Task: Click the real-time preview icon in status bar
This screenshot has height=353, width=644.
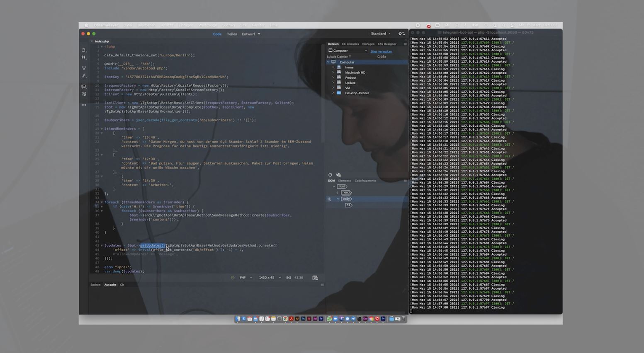Action: [315, 278]
